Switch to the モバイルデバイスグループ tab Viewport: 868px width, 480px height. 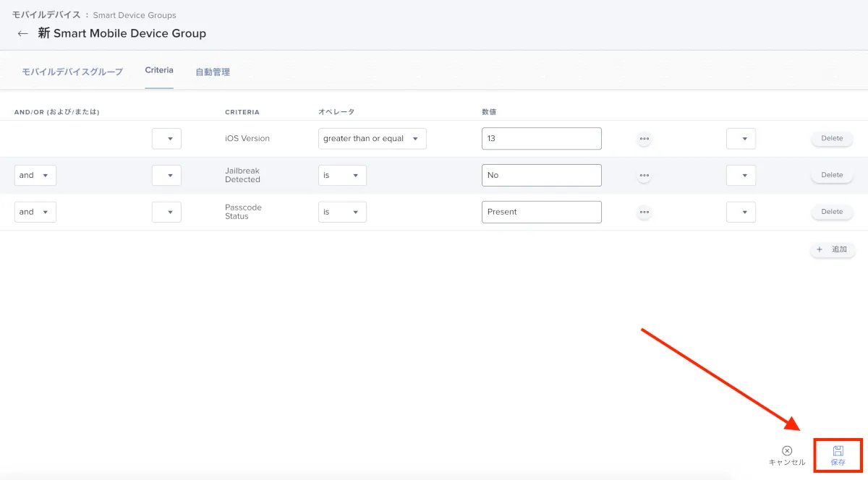pyautogui.click(x=72, y=72)
